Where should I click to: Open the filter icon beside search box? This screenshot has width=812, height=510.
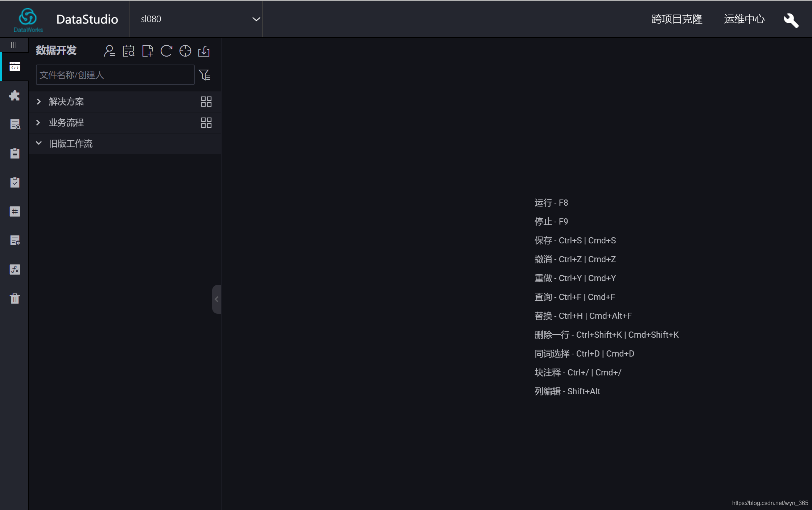pyautogui.click(x=205, y=75)
